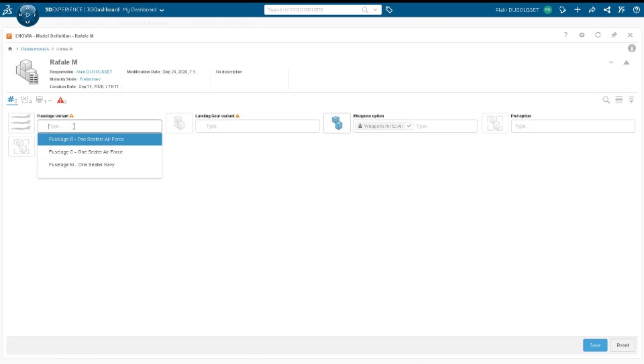Save the configuration
This screenshot has width=644, height=364.
(x=595, y=345)
